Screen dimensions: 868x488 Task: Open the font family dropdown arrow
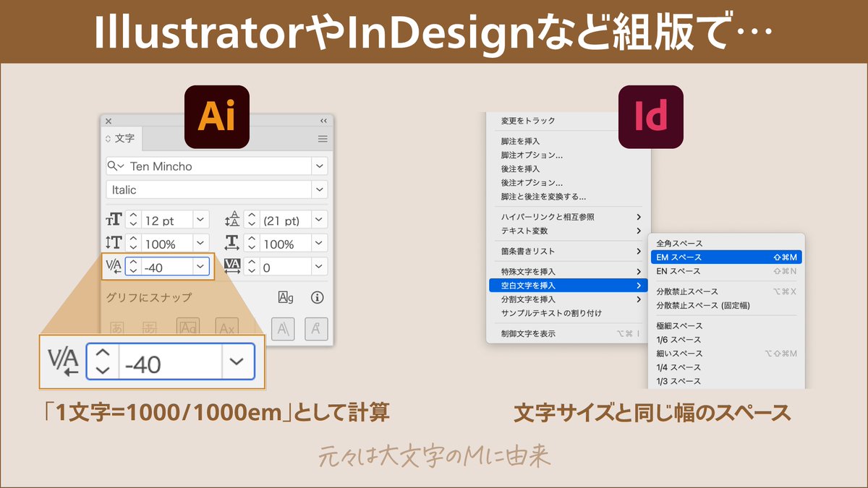pos(320,166)
